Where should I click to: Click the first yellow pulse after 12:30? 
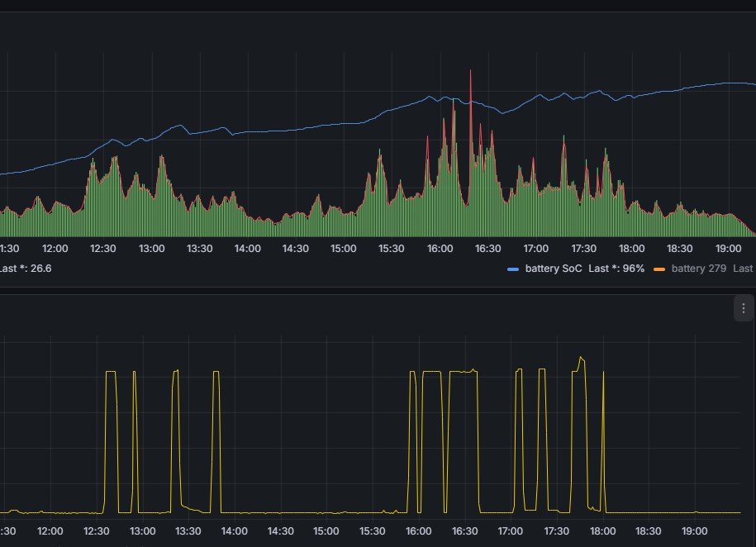(111, 372)
